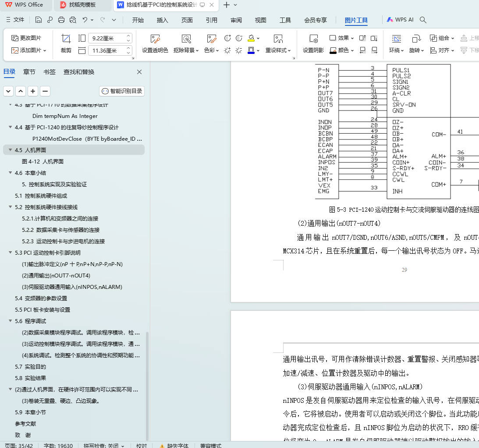Viewport: 479px width, 448px height.
Task: Select 5.2.2 数据采集卡与传感器的连接 heading
Action: pyautogui.click(x=61, y=230)
